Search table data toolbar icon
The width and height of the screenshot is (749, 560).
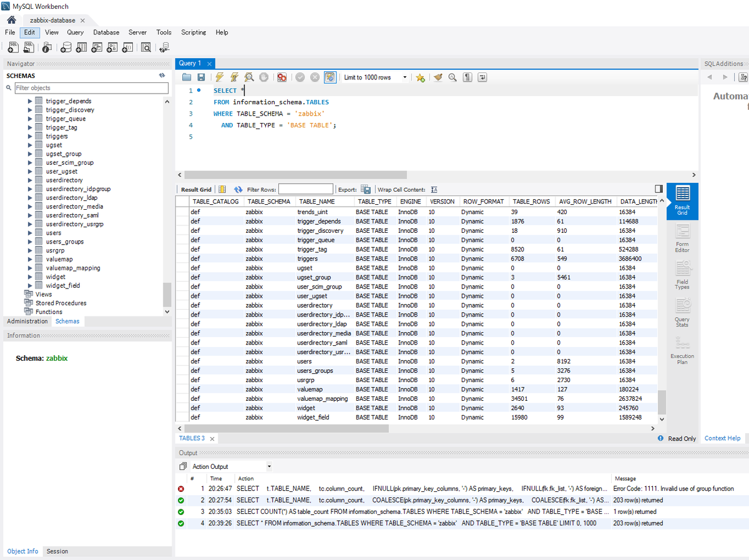coord(146,47)
